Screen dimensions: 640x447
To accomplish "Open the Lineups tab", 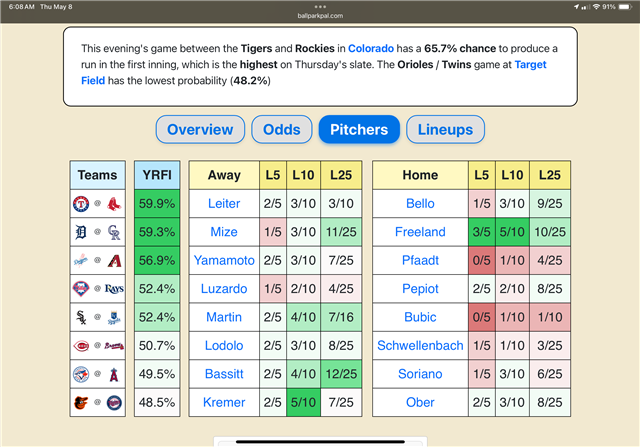I will (445, 129).
